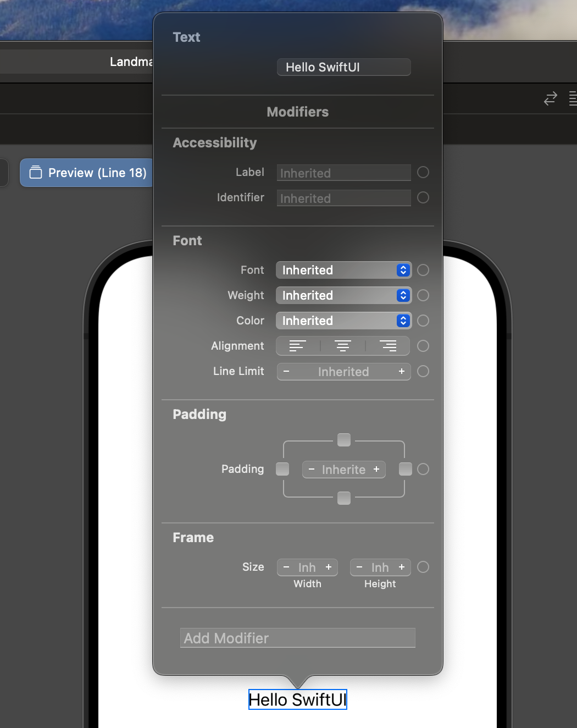The image size is (577, 728).
Task: Click the Add Modifier field
Action: pyautogui.click(x=298, y=638)
